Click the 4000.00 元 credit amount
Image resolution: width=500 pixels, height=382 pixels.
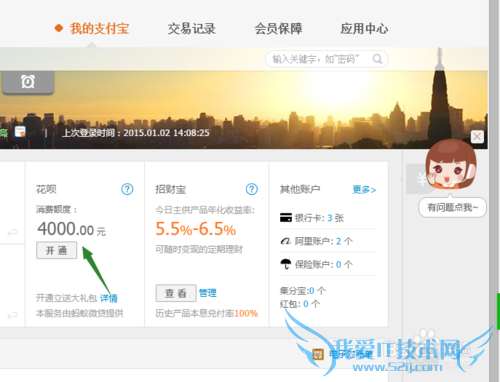coord(71,229)
